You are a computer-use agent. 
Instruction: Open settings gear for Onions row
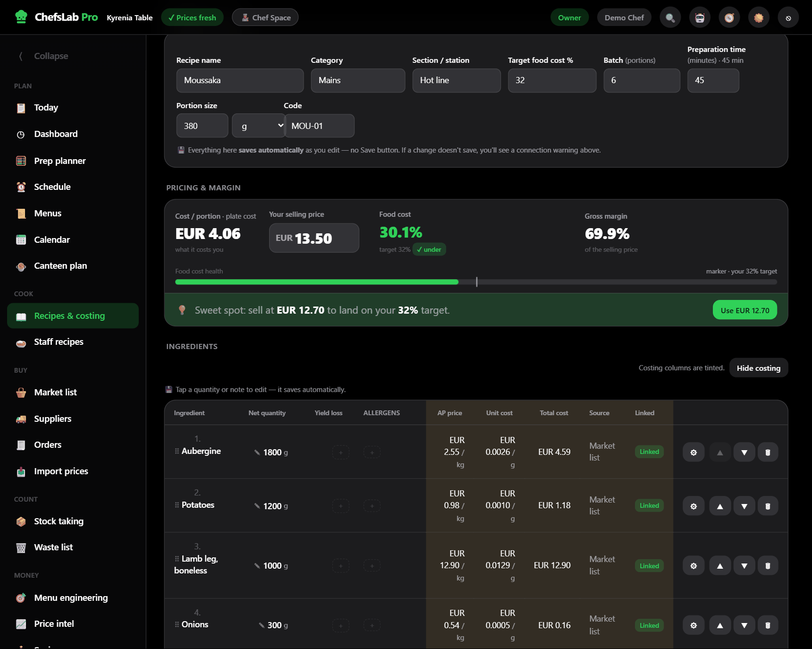(694, 625)
